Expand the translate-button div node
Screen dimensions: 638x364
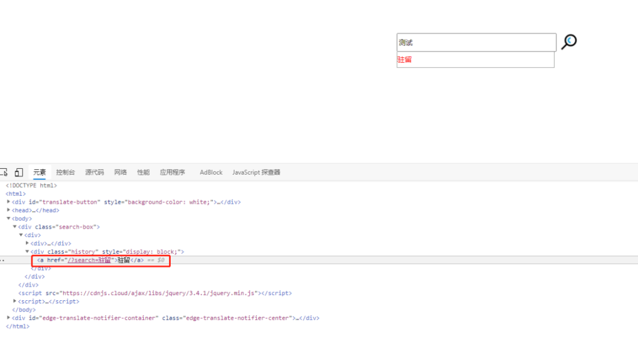[x=8, y=202]
